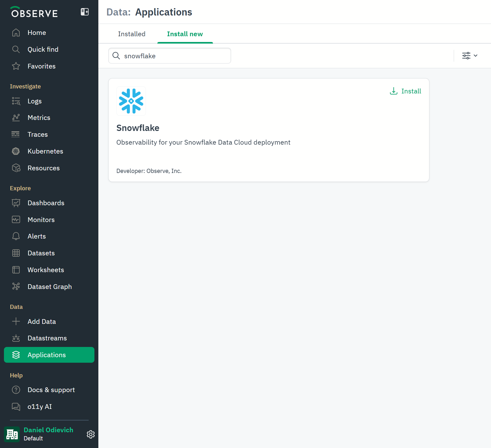Click the 'Default' workspace label
Viewport: 491px width, 448px height.
click(x=33, y=438)
